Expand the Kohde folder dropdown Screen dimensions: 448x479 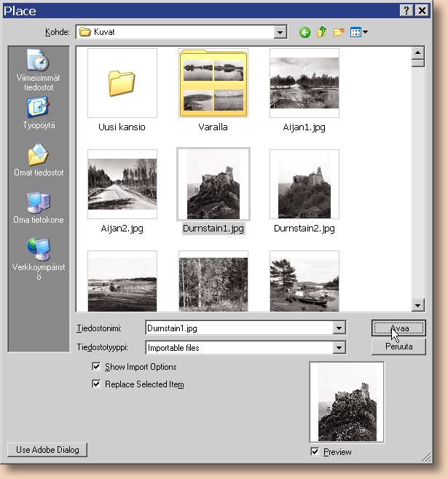coord(280,32)
